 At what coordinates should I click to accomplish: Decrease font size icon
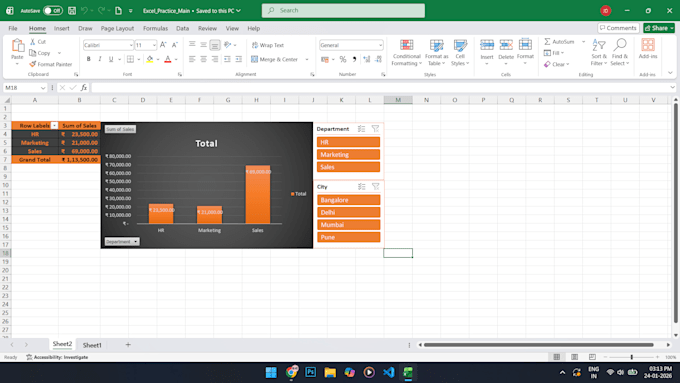click(175, 45)
